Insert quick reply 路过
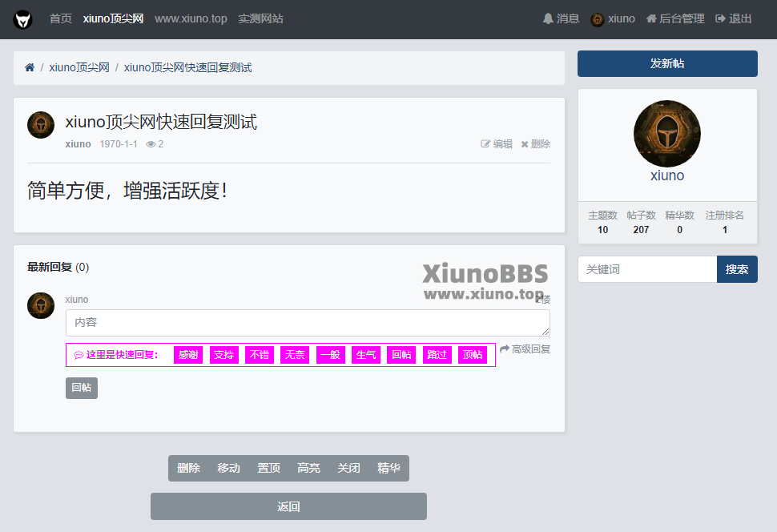 coord(437,354)
